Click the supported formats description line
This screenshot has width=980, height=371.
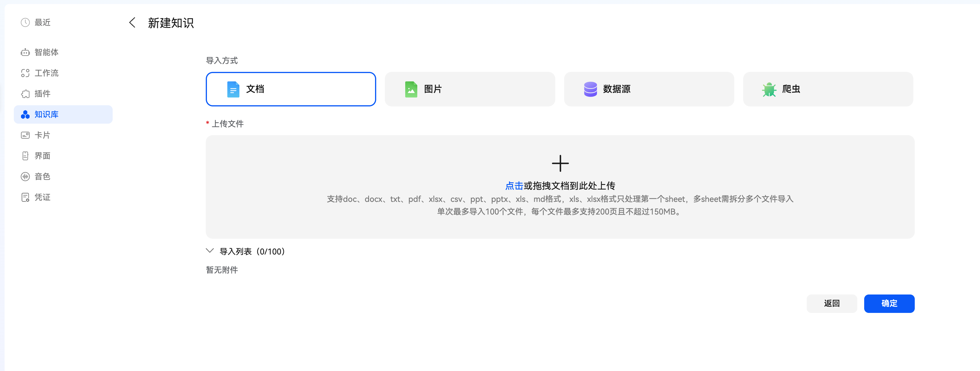pos(560,199)
